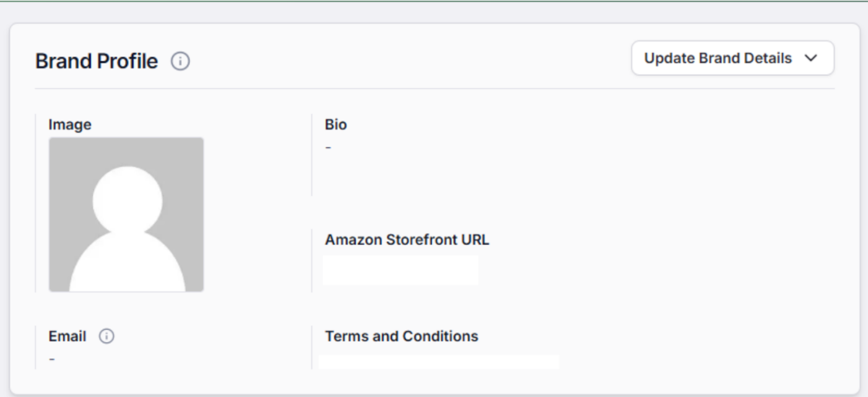Click the Brand Profile heading
This screenshot has width=868, height=397.
tap(97, 62)
